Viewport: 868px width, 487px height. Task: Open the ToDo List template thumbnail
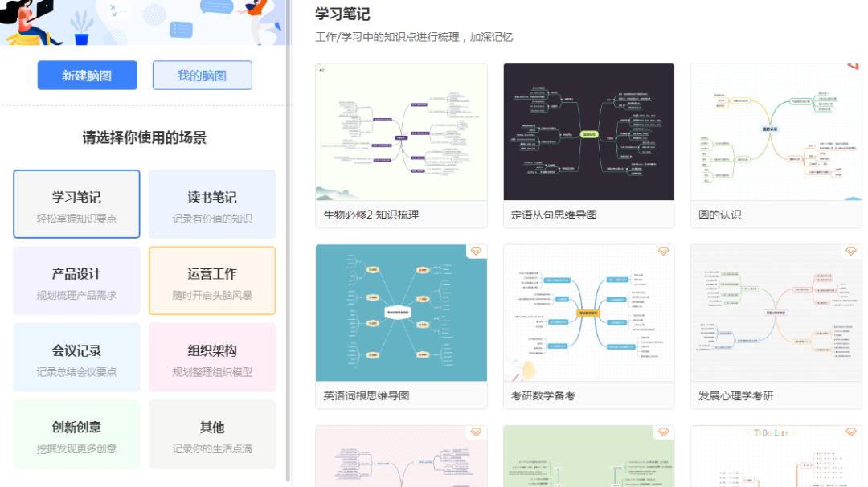(776, 456)
